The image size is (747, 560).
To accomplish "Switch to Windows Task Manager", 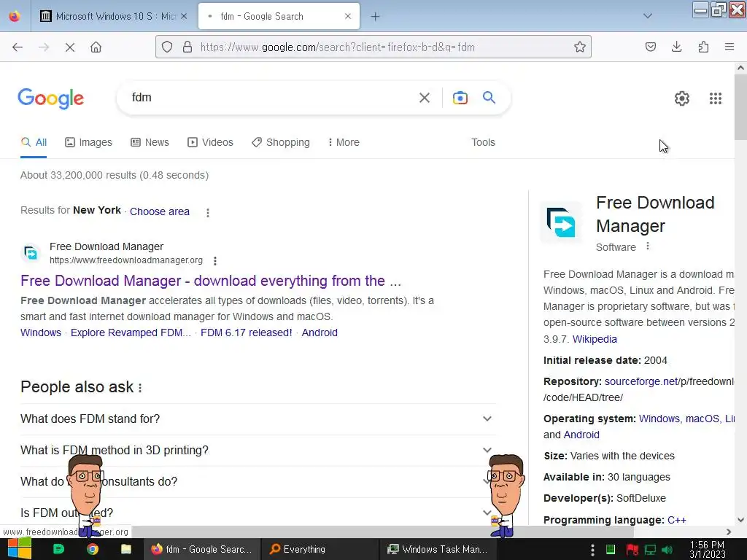I will 438,549.
